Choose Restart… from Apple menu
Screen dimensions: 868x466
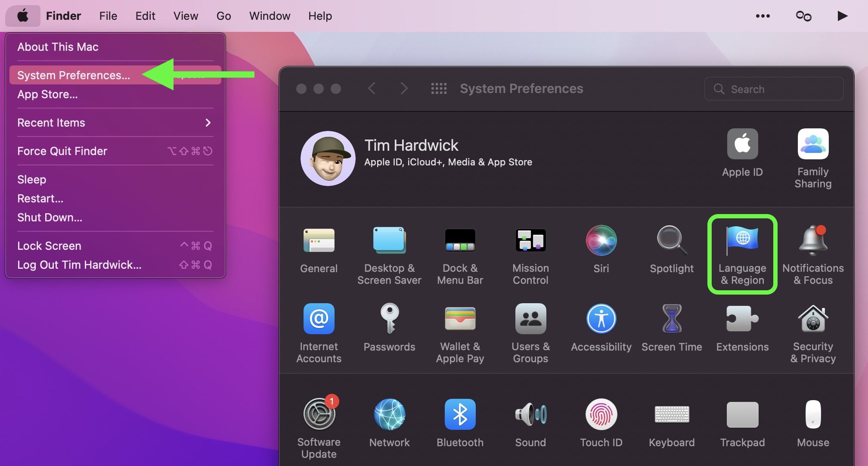pyautogui.click(x=115, y=199)
